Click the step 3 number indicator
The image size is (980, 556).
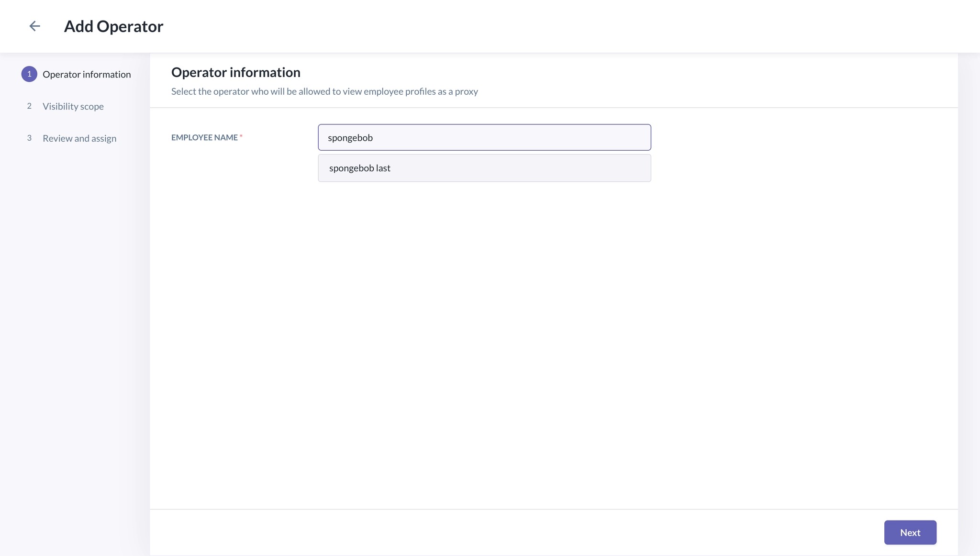click(29, 138)
